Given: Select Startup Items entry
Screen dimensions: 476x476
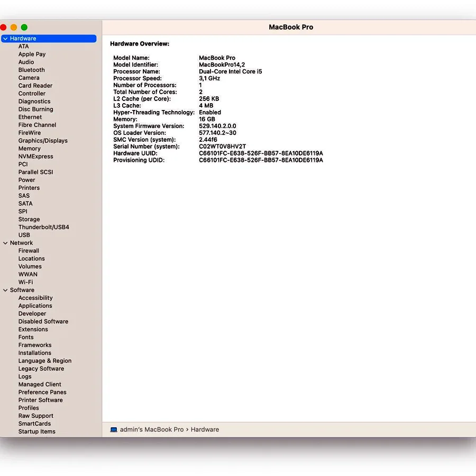Looking at the screenshot, I should [x=37, y=432].
